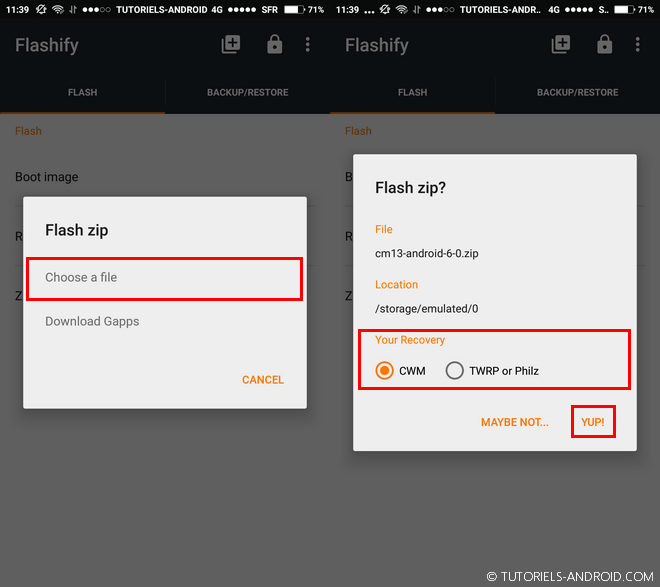Tap battery icon in right status bar
The height and width of the screenshot is (587, 660).
click(x=624, y=9)
